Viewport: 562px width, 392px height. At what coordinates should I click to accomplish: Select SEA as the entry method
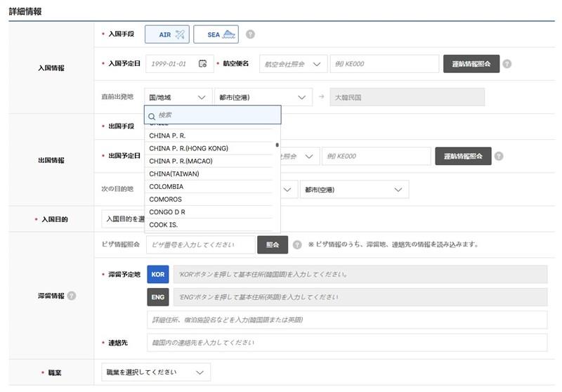pyautogui.click(x=216, y=34)
